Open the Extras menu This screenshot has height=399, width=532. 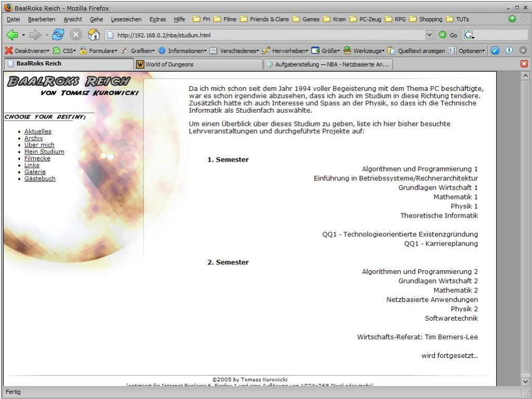[x=158, y=19]
